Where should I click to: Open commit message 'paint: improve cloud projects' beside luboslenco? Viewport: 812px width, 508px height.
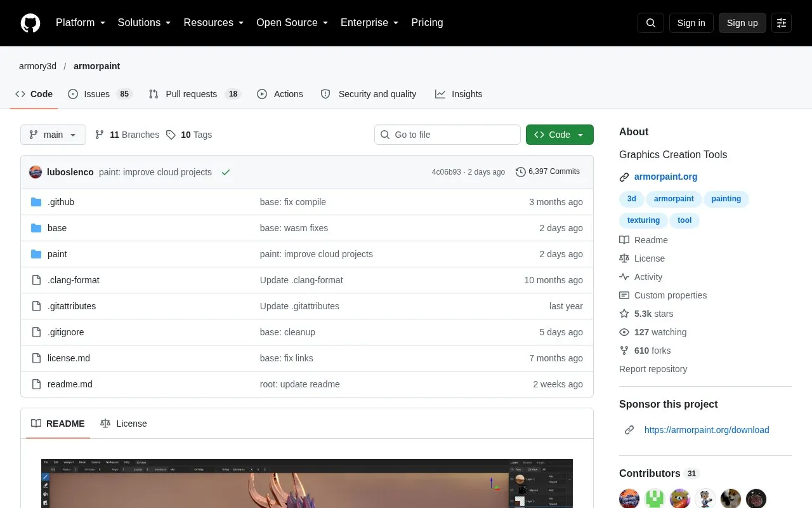tap(155, 172)
